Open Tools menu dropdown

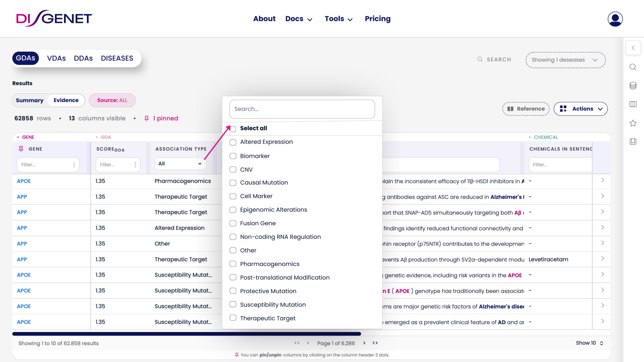(x=339, y=19)
